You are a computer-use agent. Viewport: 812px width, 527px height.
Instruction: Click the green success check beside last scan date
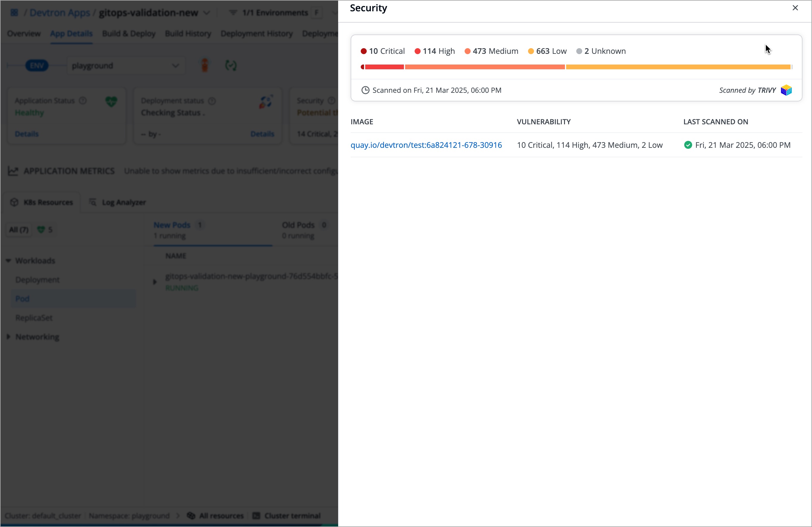688,145
